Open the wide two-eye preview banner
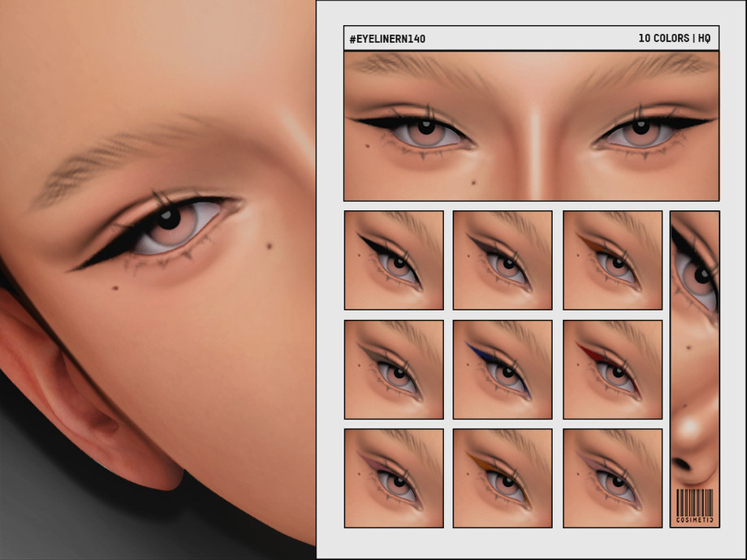The width and height of the screenshot is (747, 560). (x=531, y=126)
